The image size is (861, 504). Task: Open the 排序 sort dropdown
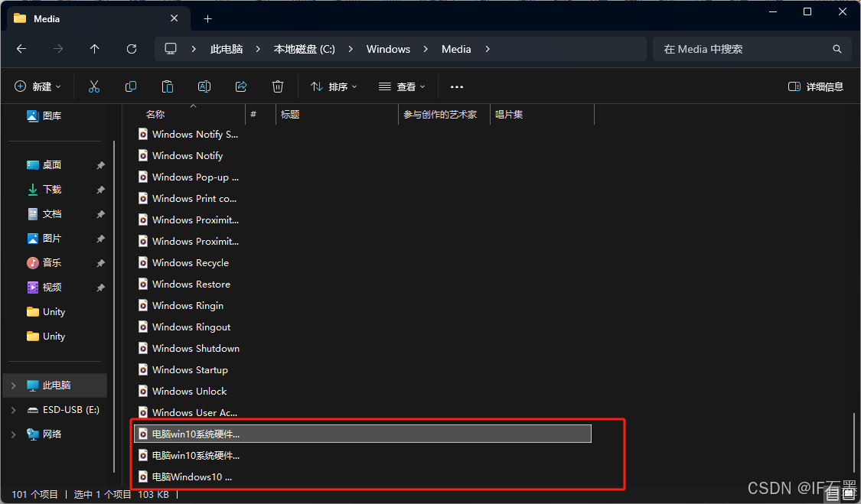tap(334, 86)
